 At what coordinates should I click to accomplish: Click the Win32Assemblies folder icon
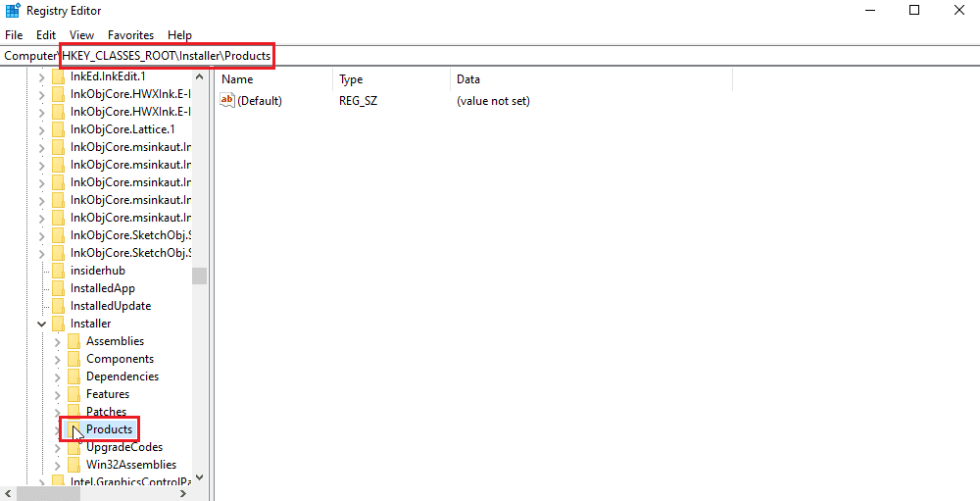pyautogui.click(x=73, y=465)
